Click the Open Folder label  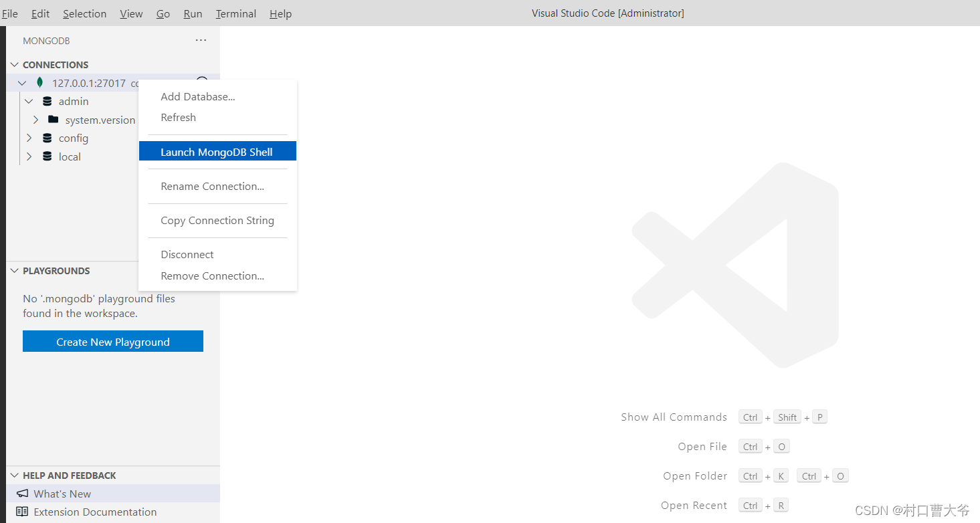coord(695,476)
